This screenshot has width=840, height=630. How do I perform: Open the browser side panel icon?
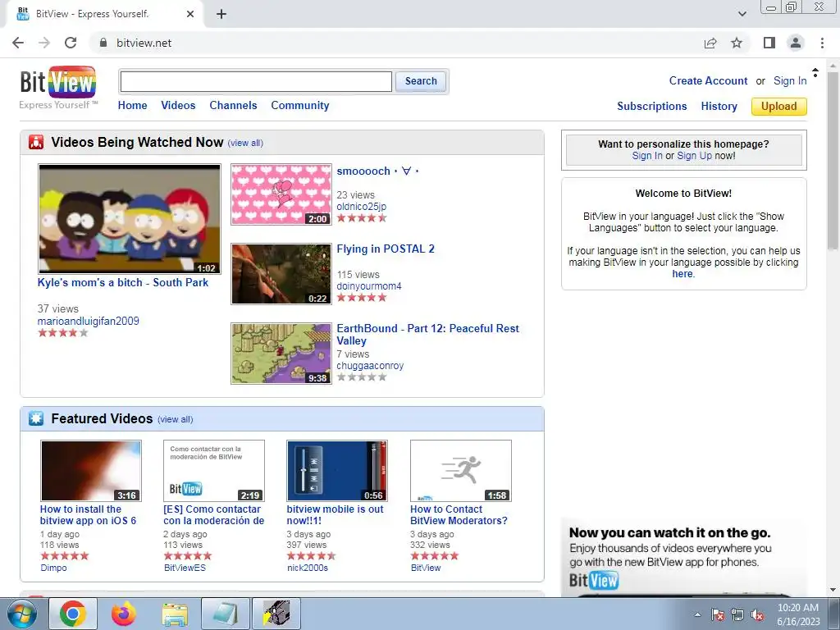(x=769, y=43)
